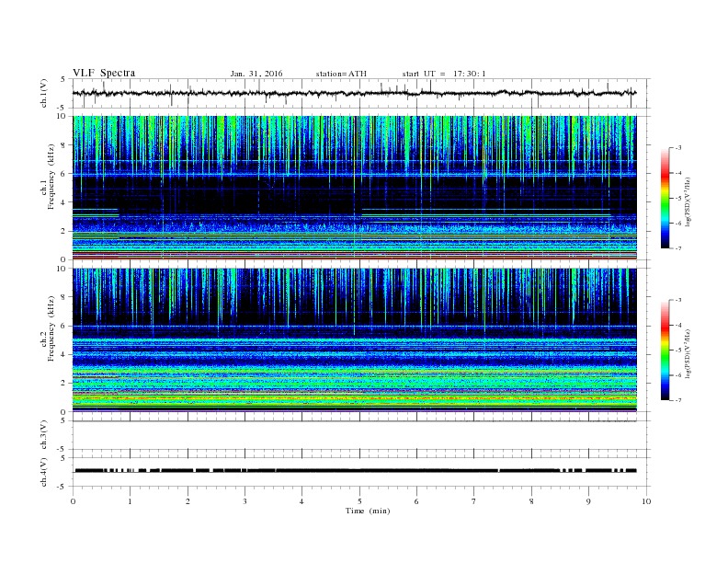Click the '-7' tick on ch.2 colorbar
Image resolution: width=728 pixels, height=563 pixels.
point(677,400)
